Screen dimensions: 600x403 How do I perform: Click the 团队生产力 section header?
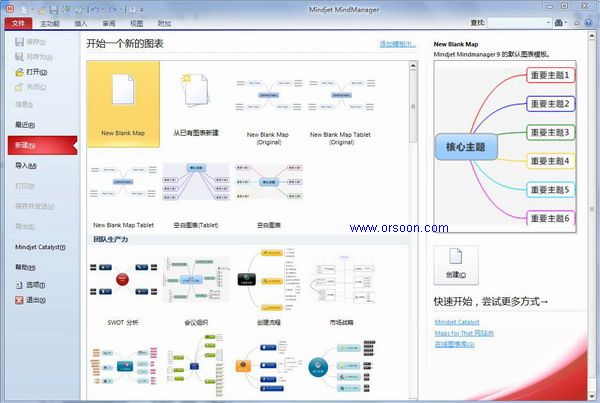(111, 239)
